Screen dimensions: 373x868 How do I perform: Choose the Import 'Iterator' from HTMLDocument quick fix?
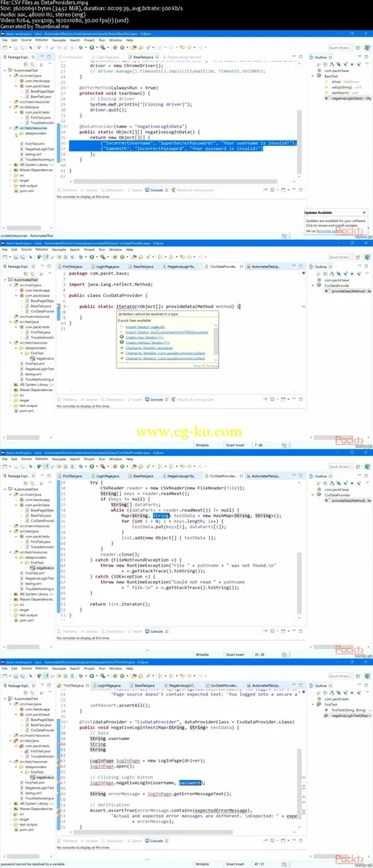tap(166, 332)
